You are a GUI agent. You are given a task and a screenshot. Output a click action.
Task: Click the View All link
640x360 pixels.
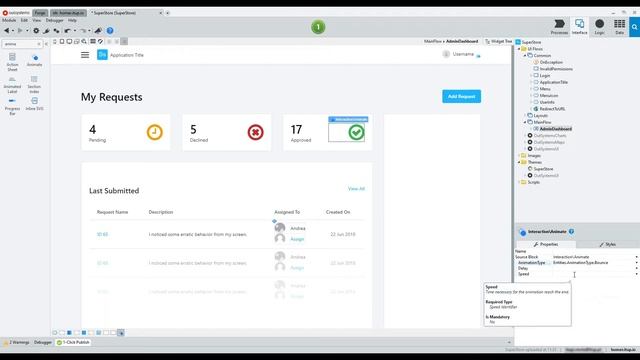(356, 189)
